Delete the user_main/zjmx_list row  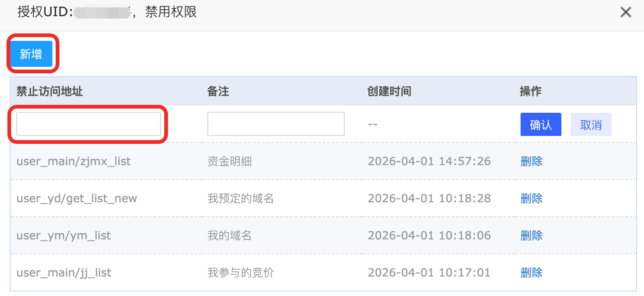pos(532,161)
